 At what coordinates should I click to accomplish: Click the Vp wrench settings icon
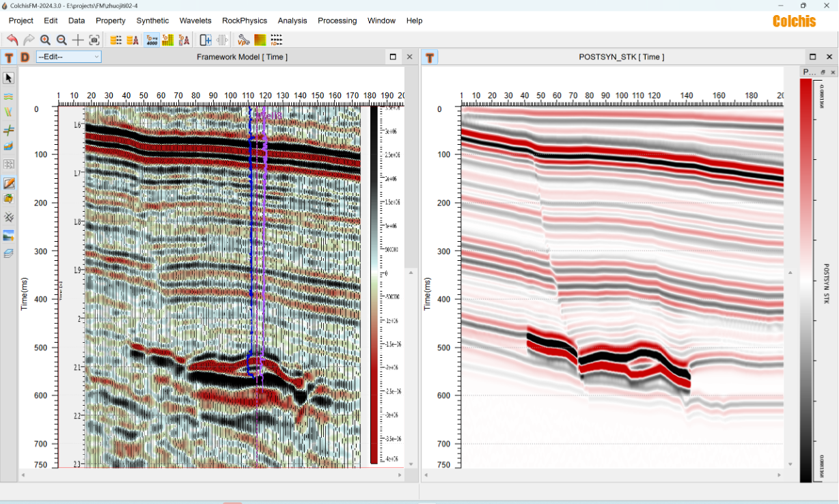243,40
